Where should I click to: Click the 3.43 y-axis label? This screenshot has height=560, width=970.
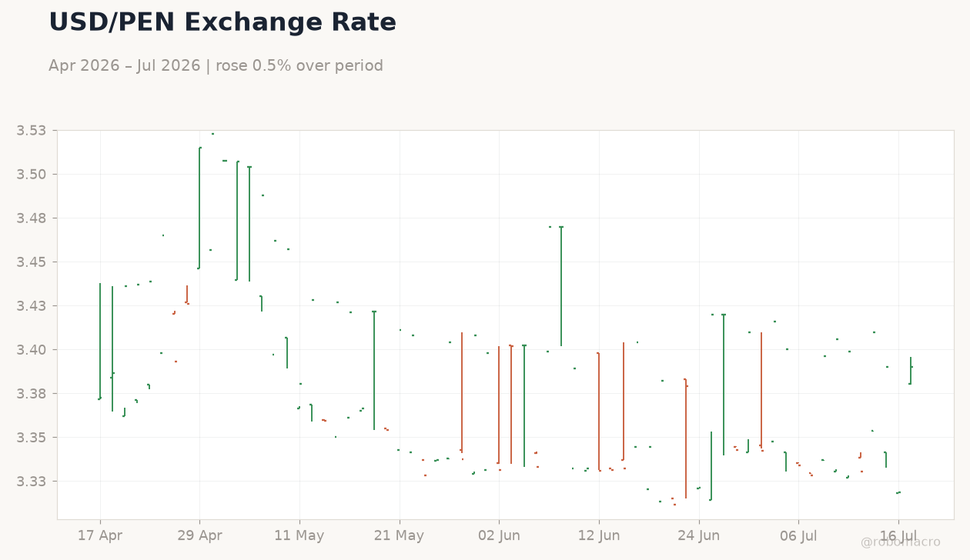[x=32, y=306]
